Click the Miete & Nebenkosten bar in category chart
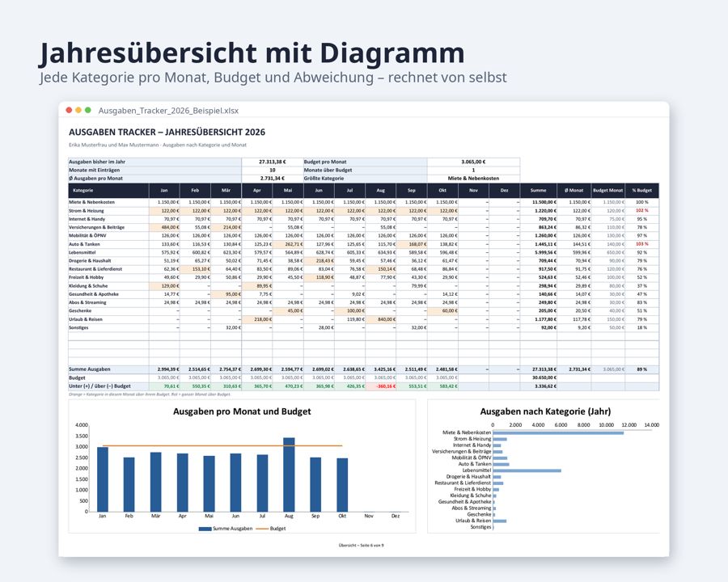Screen dimensions: 728x582 pyautogui.click(x=558, y=432)
